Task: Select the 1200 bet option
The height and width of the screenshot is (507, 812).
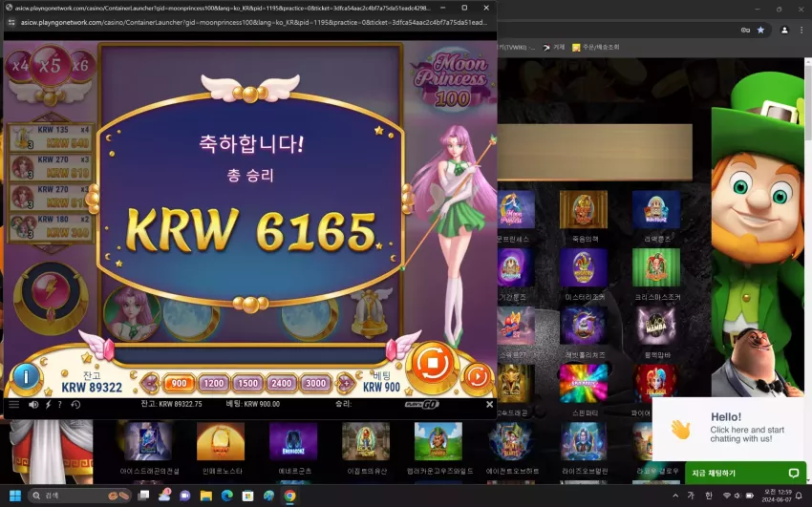Action: (213, 384)
